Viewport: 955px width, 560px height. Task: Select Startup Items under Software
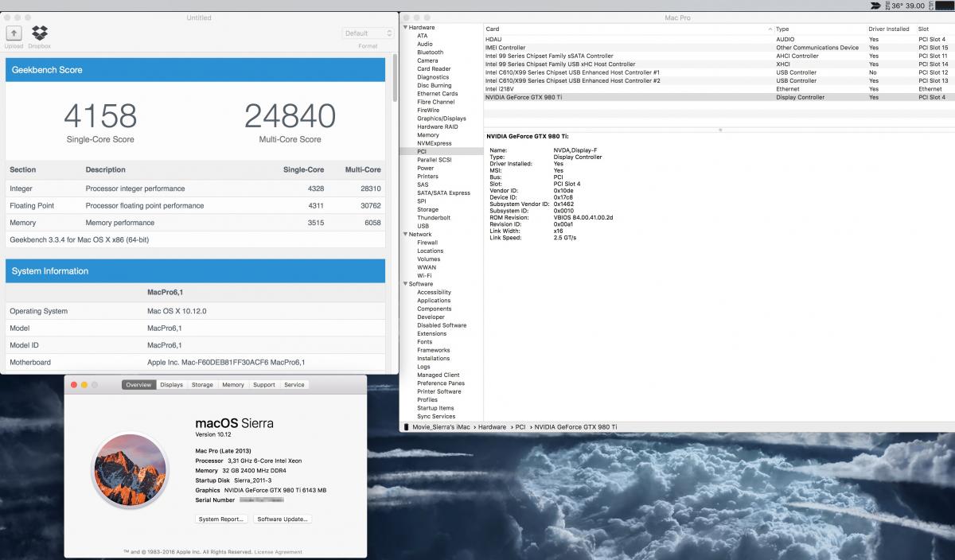(x=435, y=408)
